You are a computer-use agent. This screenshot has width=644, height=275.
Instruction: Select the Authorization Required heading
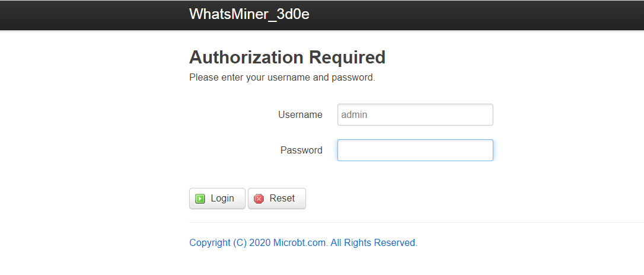(287, 57)
